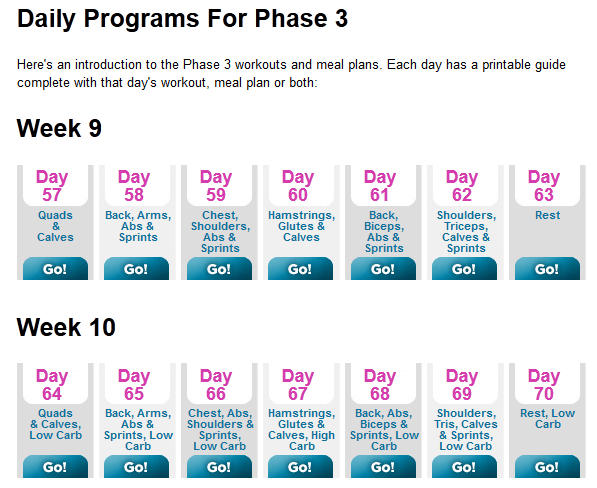Image resolution: width=597 pixels, height=488 pixels.
Task: Click Go! for Day 70 Rest
Action: [548, 467]
